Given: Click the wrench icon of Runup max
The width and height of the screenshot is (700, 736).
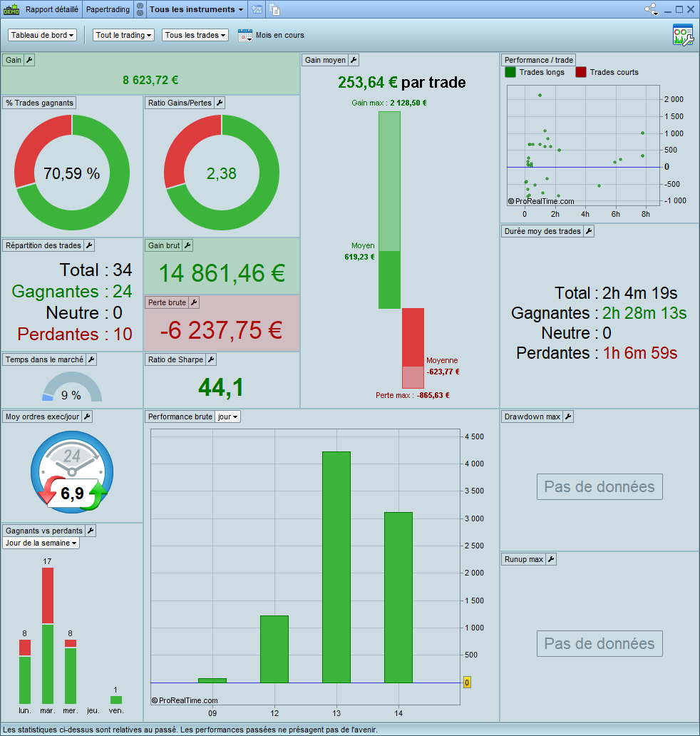Looking at the screenshot, I should (x=551, y=560).
